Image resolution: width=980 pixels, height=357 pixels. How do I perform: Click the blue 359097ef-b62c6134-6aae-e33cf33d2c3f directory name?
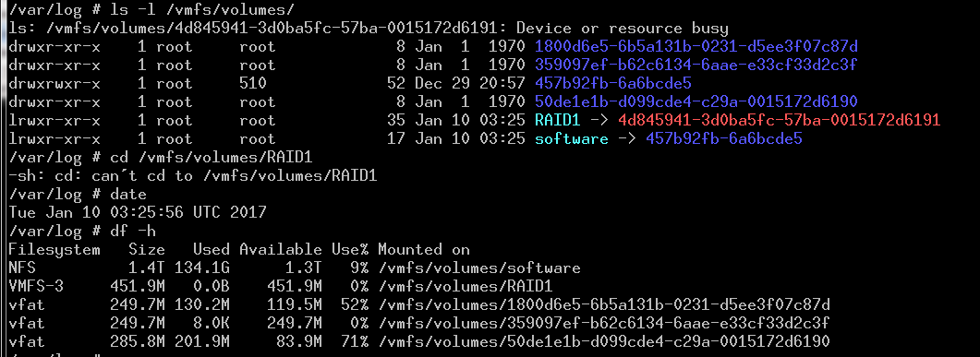[696, 65]
